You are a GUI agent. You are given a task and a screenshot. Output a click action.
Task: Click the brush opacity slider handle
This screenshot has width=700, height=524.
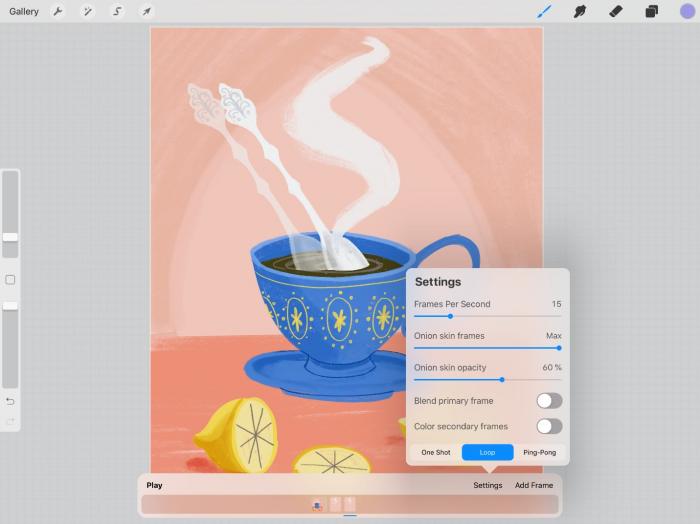click(x=10, y=306)
